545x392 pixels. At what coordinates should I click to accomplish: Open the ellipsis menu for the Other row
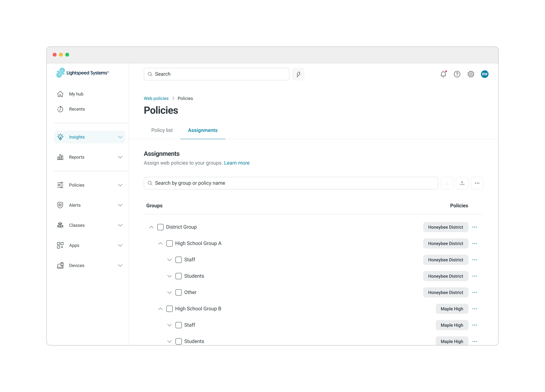point(474,292)
